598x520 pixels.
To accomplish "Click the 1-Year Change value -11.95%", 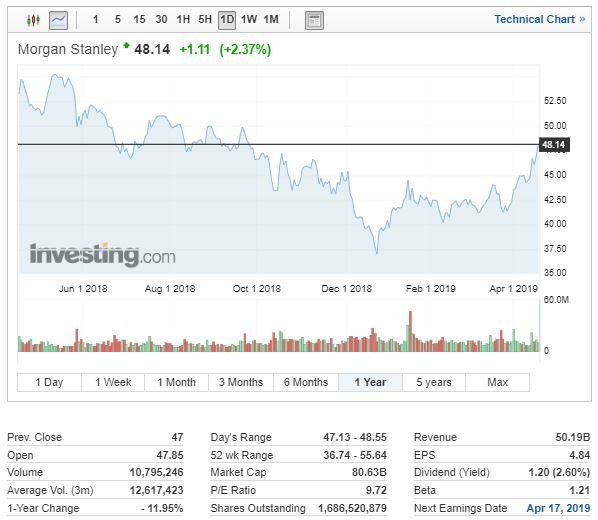I will click(x=162, y=508).
